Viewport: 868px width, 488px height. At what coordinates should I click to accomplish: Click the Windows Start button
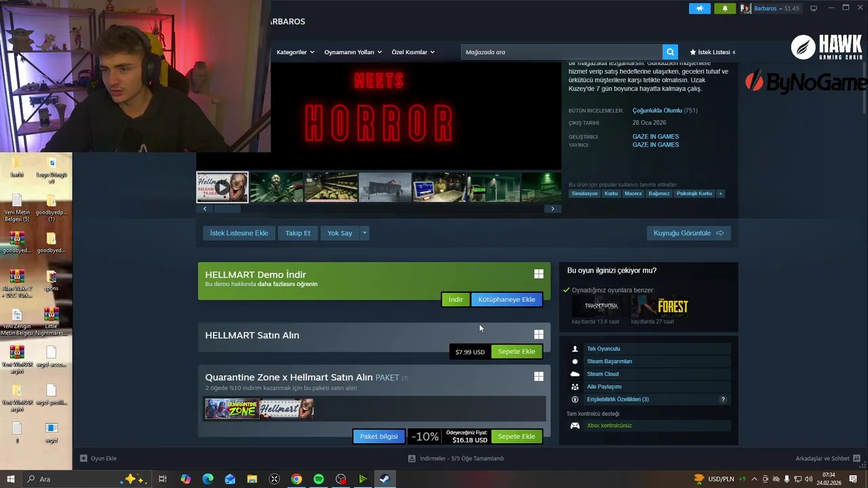11,479
